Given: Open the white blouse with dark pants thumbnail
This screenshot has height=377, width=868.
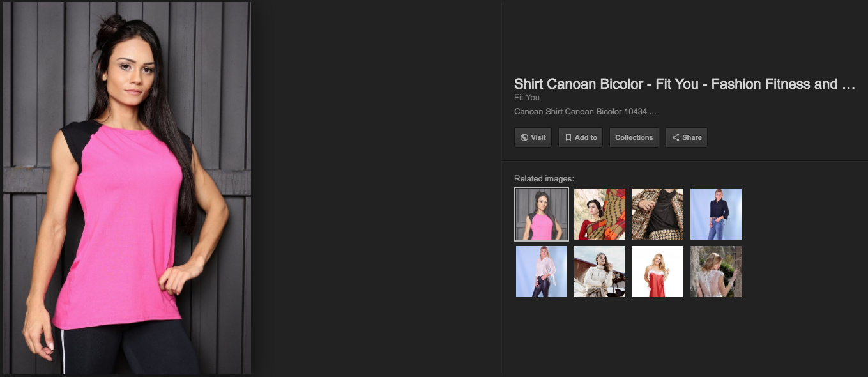Looking at the screenshot, I should point(542,272).
